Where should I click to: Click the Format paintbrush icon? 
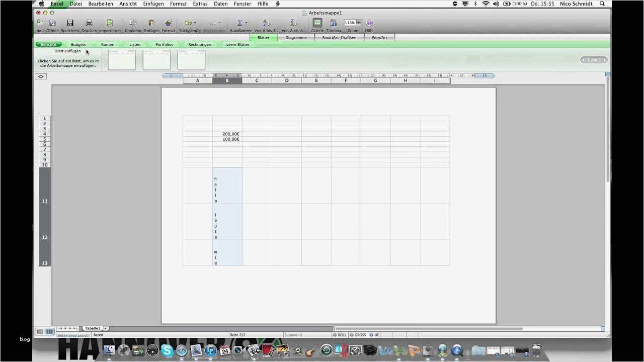[x=169, y=23]
